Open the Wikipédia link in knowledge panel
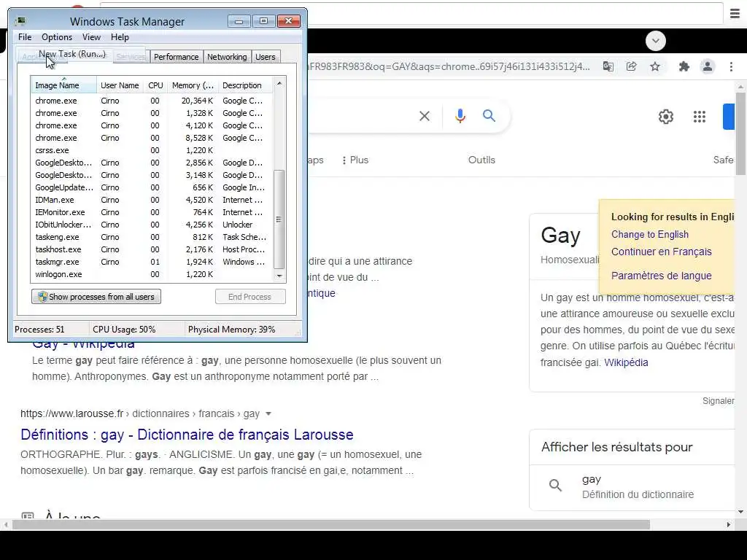Image resolution: width=747 pixels, height=560 pixels. click(626, 362)
